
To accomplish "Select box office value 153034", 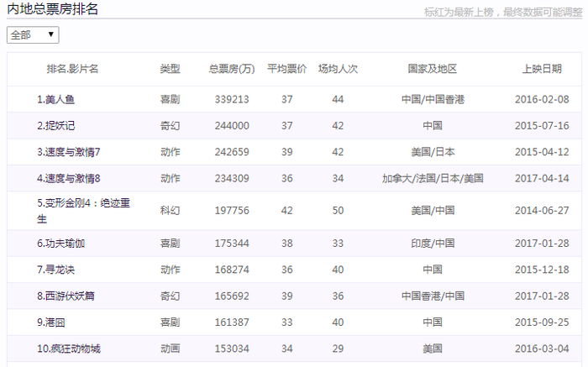I will click(x=232, y=349).
